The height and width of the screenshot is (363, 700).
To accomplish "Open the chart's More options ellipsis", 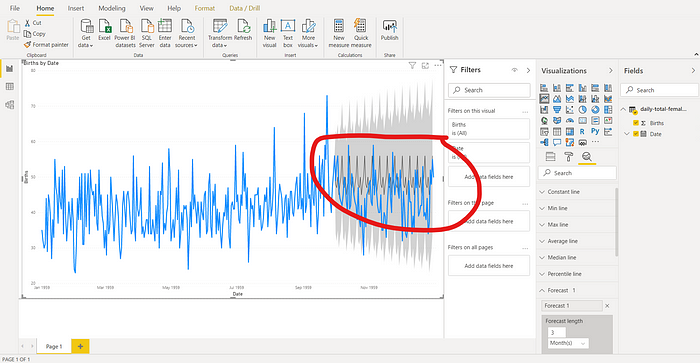I will point(438,66).
